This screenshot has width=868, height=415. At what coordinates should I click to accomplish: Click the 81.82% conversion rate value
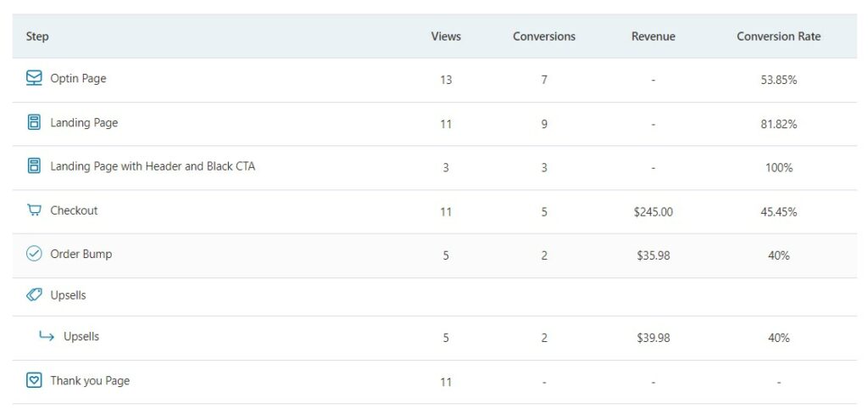(x=778, y=124)
